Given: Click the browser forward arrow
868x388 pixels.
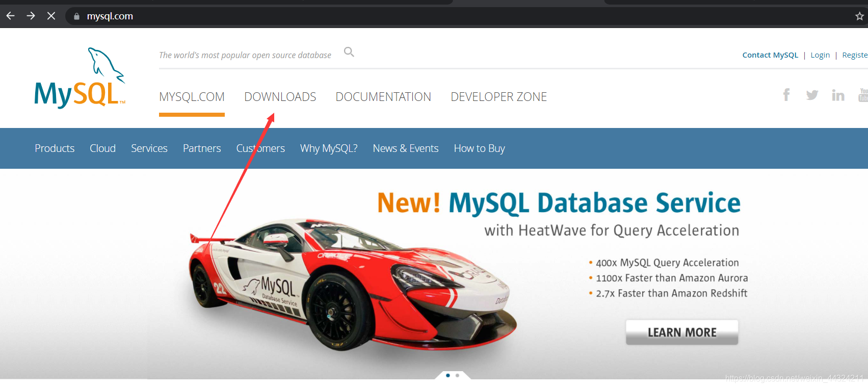Looking at the screenshot, I should (31, 16).
